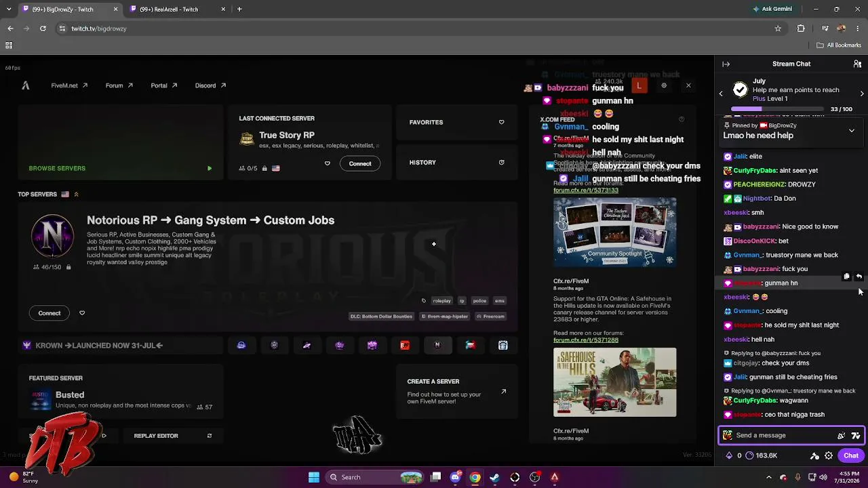This screenshot has width=868, height=488.
Task: Reply to the hovered chat message
Action: click(x=859, y=277)
